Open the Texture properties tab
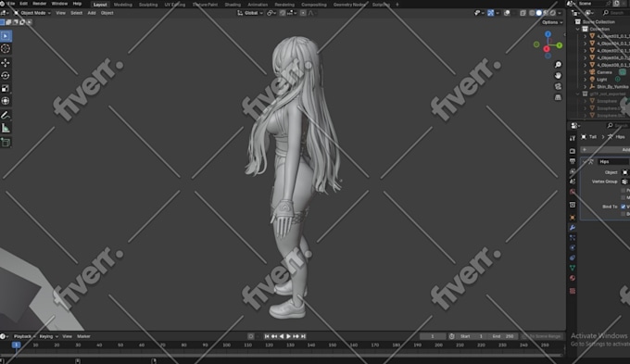 [x=573, y=291]
